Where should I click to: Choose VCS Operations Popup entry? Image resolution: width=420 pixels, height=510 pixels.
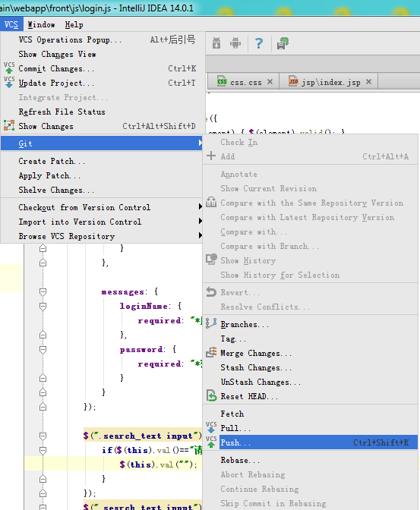tap(103, 39)
